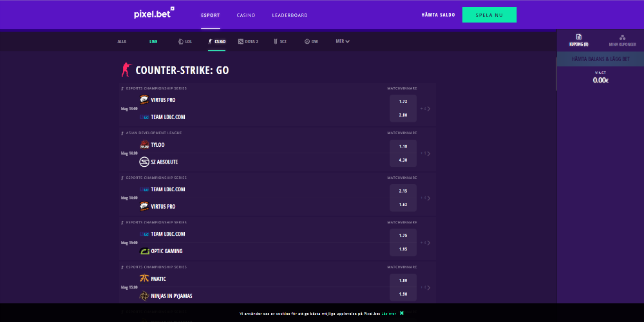Expand the MER dropdown menu
This screenshot has height=322, width=644.
pos(343,41)
